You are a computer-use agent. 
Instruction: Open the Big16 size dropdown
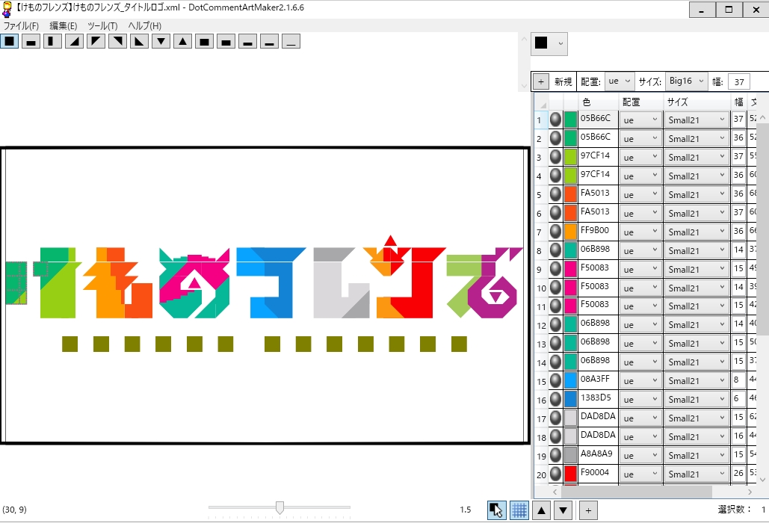click(687, 81)
